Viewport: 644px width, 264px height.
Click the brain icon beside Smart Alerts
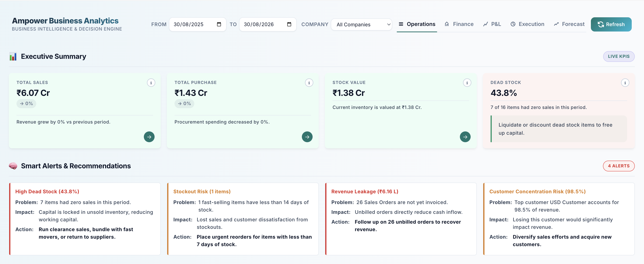click(x=13, y=166)
